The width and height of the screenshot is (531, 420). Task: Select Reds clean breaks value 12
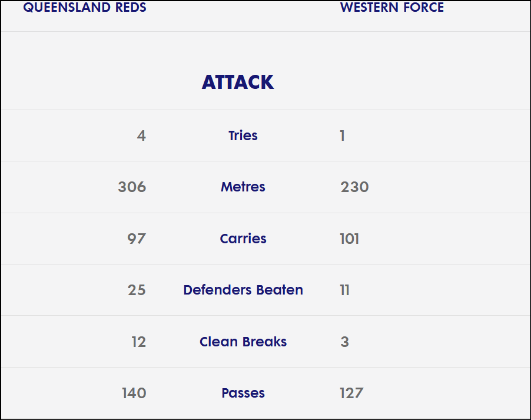(138, 342)
